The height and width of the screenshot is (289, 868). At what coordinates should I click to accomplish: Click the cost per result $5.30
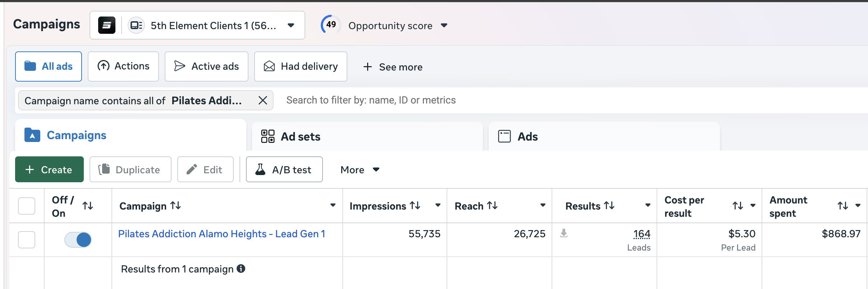742,234
